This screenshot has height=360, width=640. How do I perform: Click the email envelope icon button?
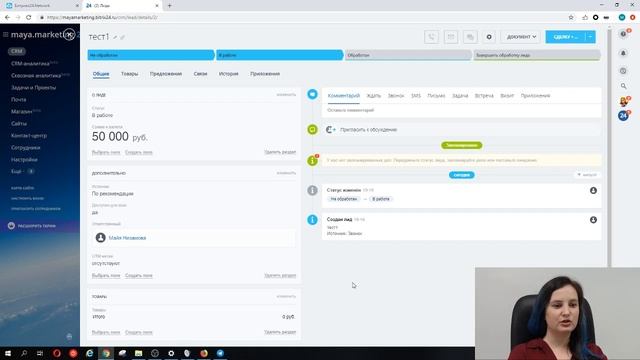pos(451,37)
